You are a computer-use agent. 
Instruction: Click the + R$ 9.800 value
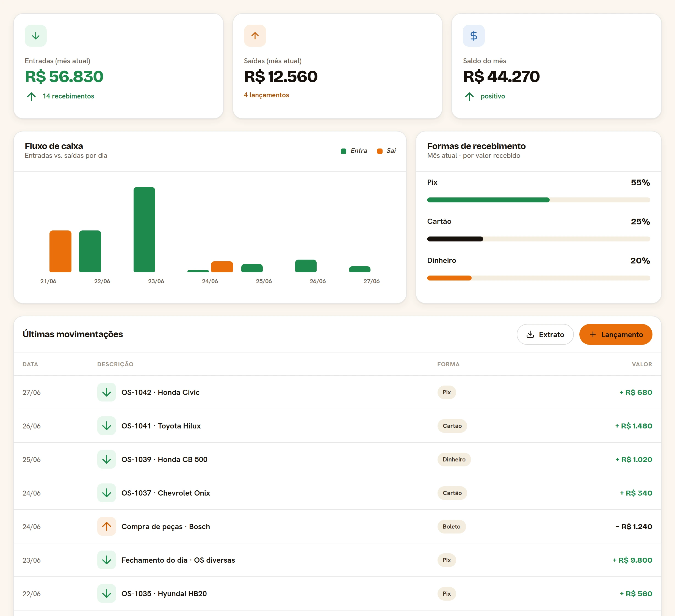[x=632, y=560]
